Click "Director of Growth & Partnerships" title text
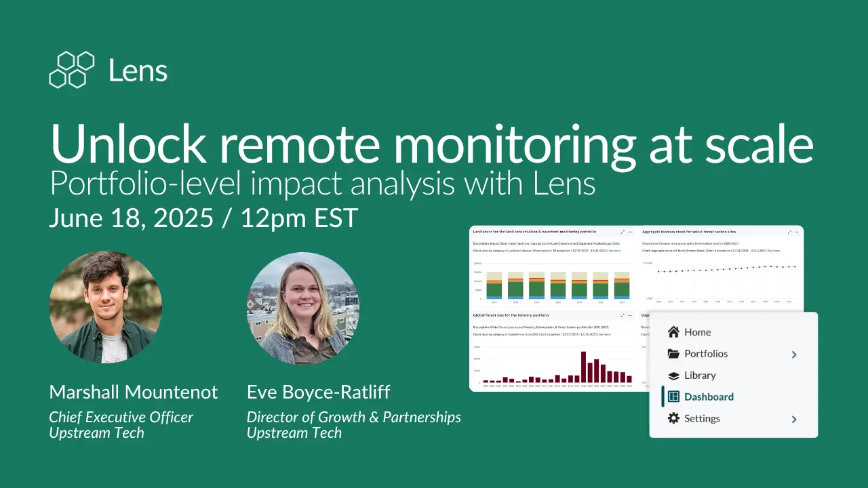Viewport: 868px width, 488px height. pyautogui.click(x=354, y=418)
